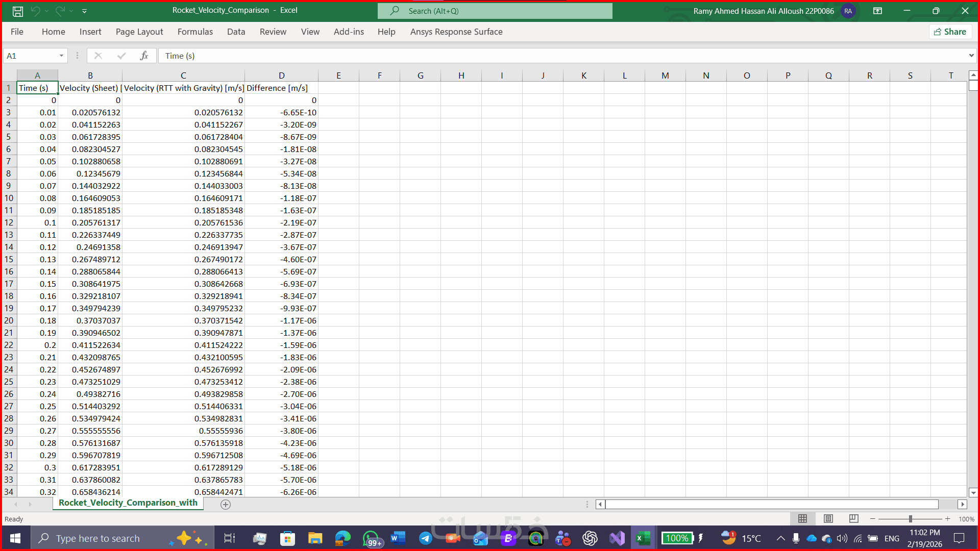This screenshot has height=551, width=980.
Task: Click the Undo arrow icon
Action: pos(35,11)
